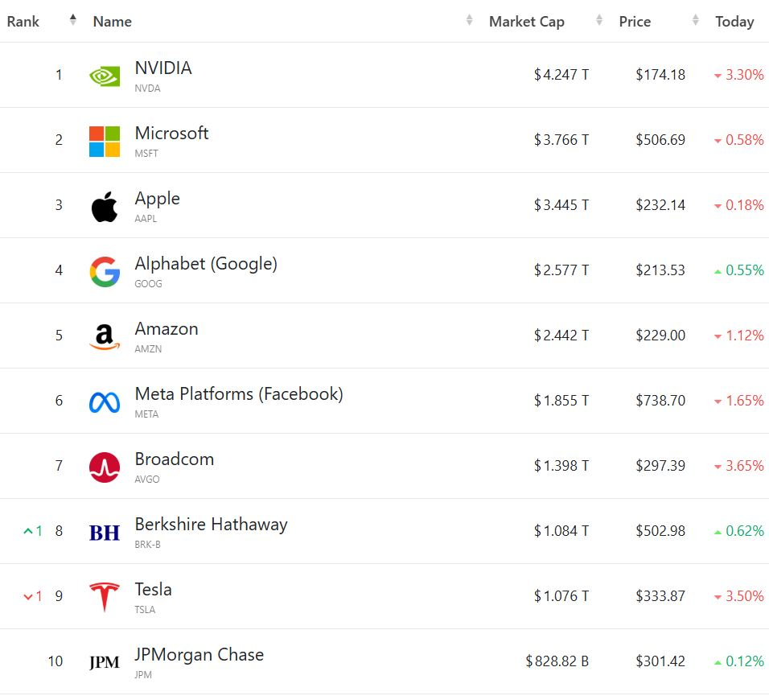Sort table by Rank arrows
The width and height of the screenshot is (769, 700).
click(73, 19)
